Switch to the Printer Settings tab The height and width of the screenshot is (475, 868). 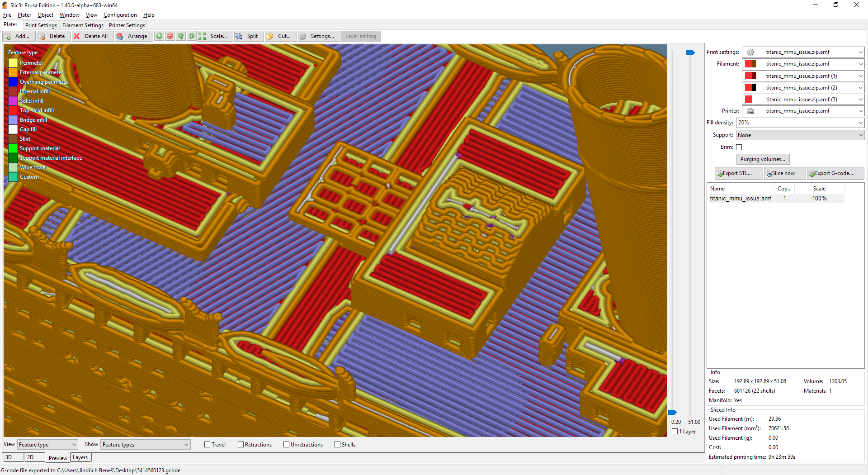tap(127, 25)
